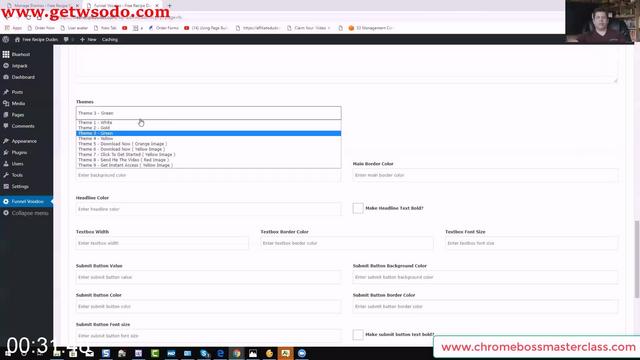Focus the Textbox Font Size input
Image resolution: width=640 pixels, height=360 pixels.
click(x=532, y=243)
